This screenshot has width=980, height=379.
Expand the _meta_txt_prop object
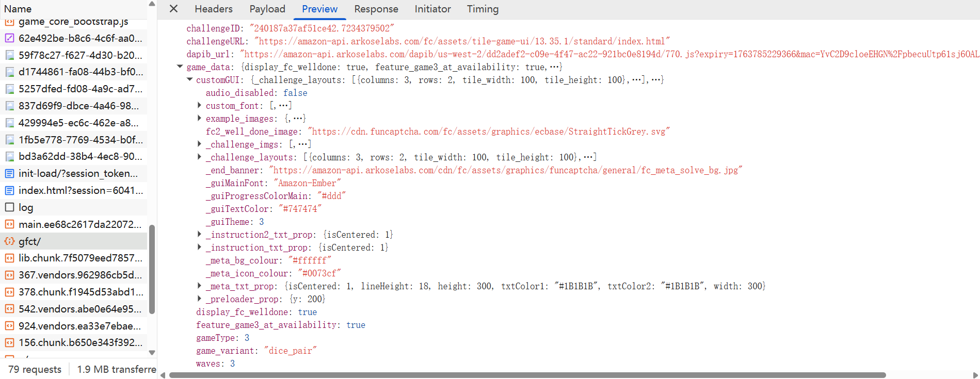(x=199, y=286)
